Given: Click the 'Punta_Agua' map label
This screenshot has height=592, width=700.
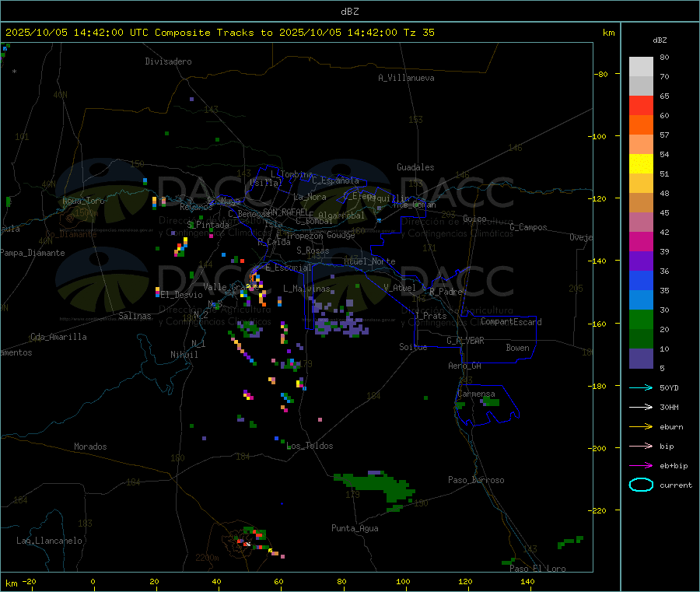Looking at the screenshot, I should [355, 528].
